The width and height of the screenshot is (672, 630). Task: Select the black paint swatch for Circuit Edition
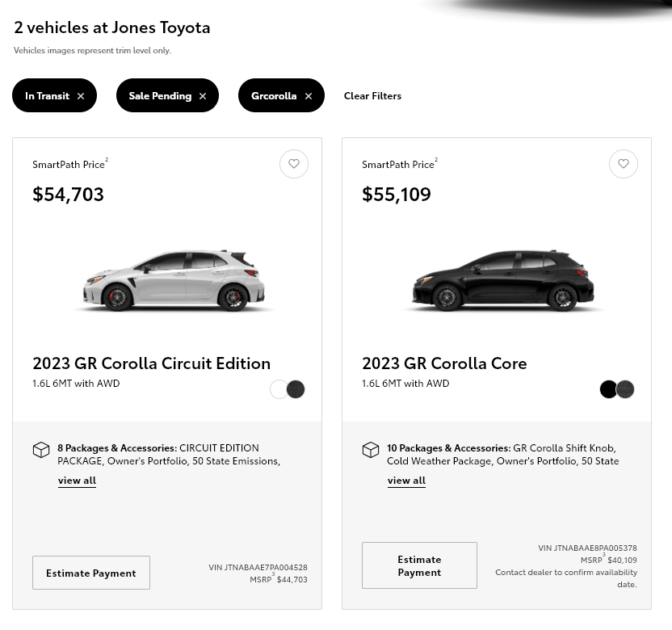[295, 389]
